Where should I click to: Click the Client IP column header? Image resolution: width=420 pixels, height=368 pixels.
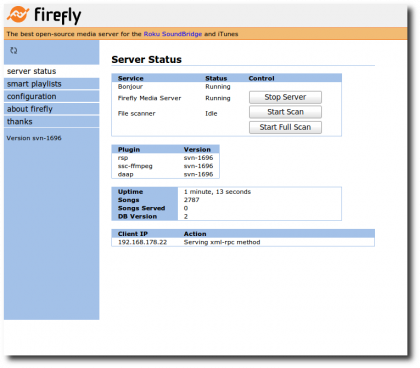(133, 234)
